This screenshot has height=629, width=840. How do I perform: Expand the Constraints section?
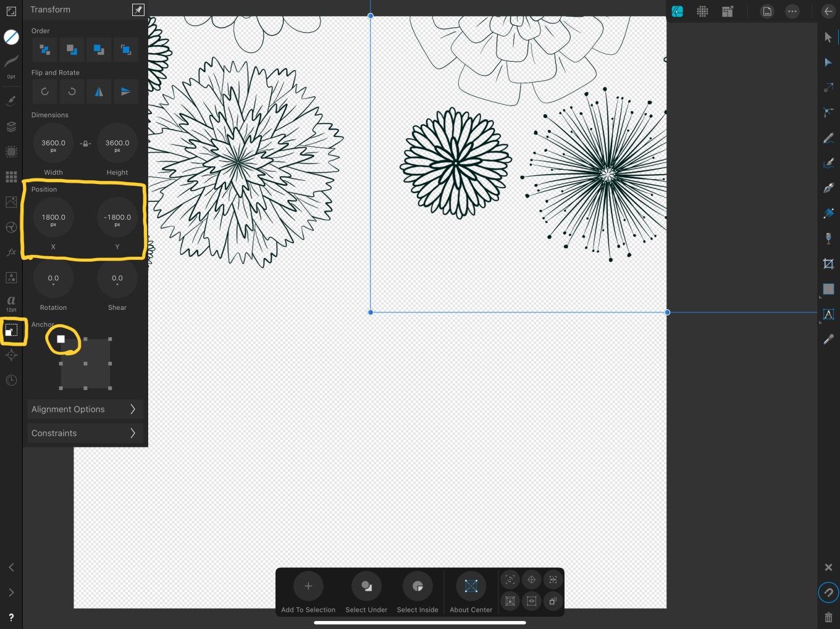point(84,433)
